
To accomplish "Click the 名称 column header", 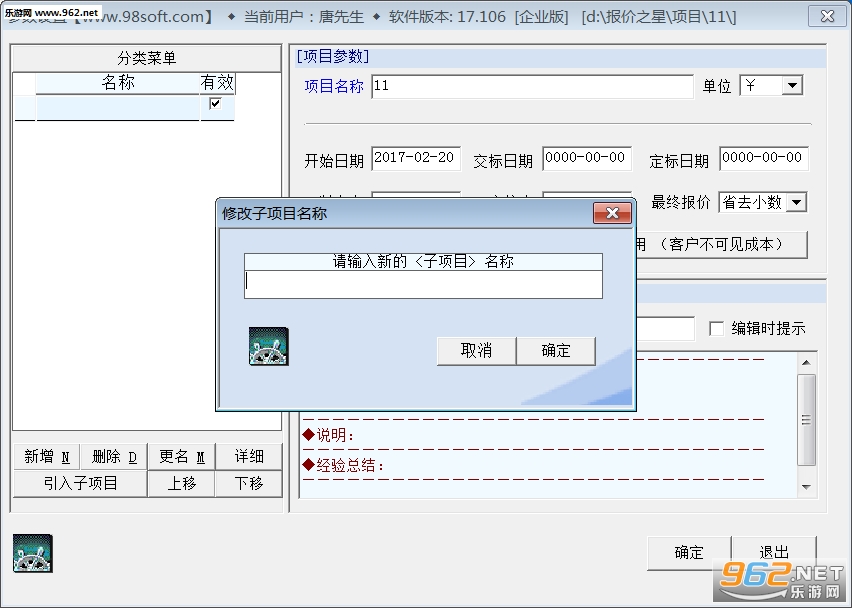I will pyautogui.click(x=117, y=83).
